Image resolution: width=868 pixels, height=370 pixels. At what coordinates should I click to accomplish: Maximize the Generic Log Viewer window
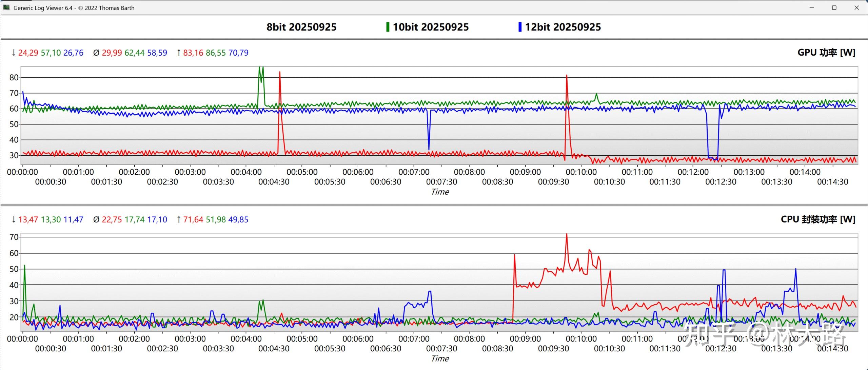(834, 7)
